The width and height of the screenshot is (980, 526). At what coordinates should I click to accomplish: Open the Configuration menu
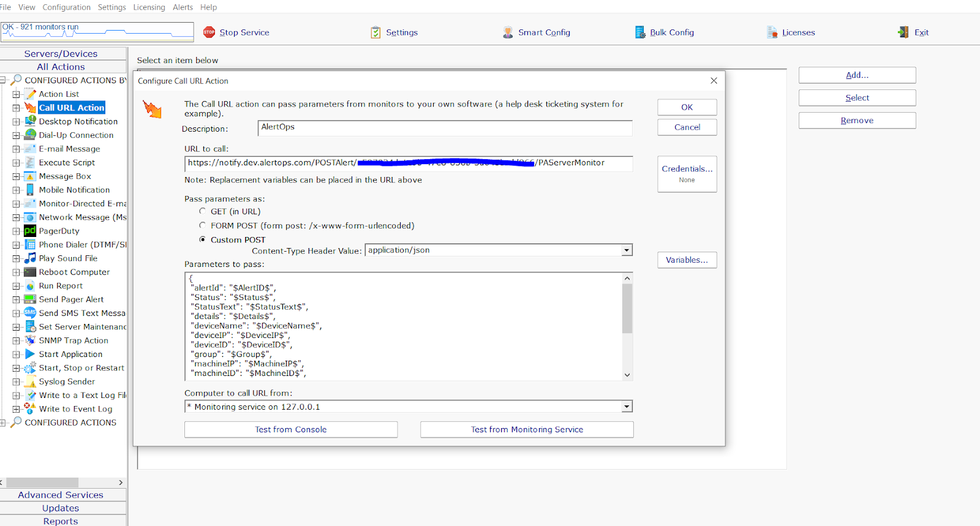(66, 7)
